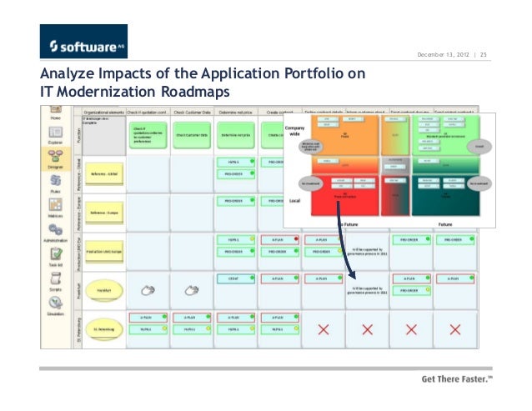Open the Matrices module icon

[x=56, y=205]
